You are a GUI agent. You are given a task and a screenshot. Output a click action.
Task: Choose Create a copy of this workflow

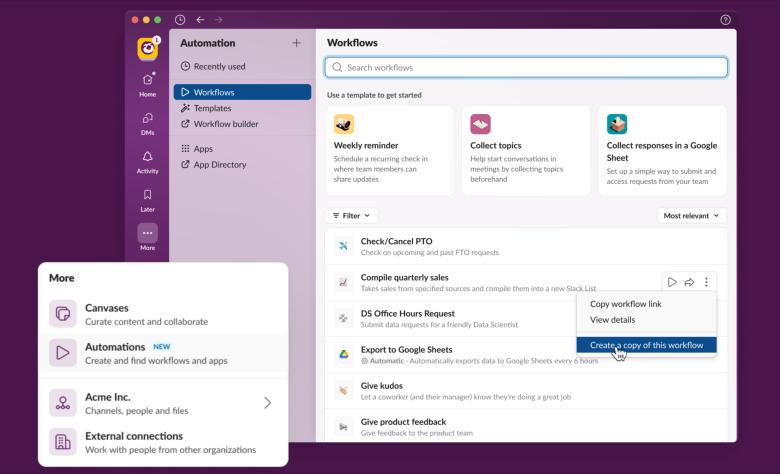tap(646, 345)
